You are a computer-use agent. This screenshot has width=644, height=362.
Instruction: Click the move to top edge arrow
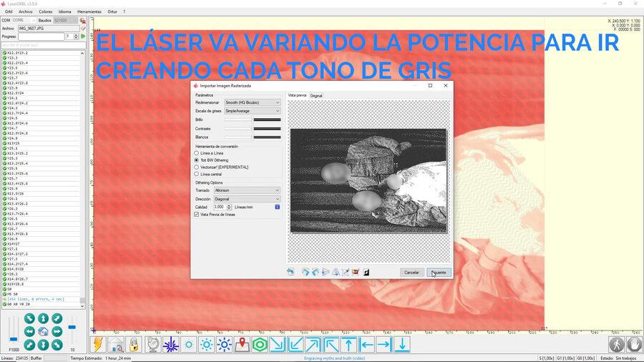pos(349,344)
